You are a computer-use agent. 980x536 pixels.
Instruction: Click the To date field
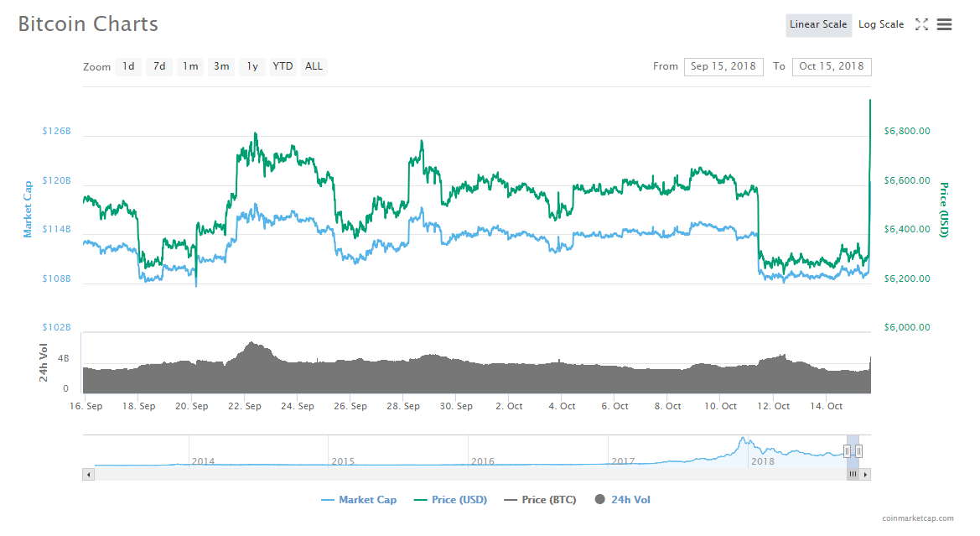point(832,67)
